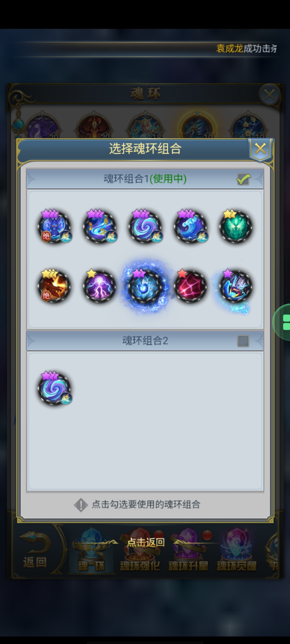Close the 选择魂环组合 dialog

[260, 149]
